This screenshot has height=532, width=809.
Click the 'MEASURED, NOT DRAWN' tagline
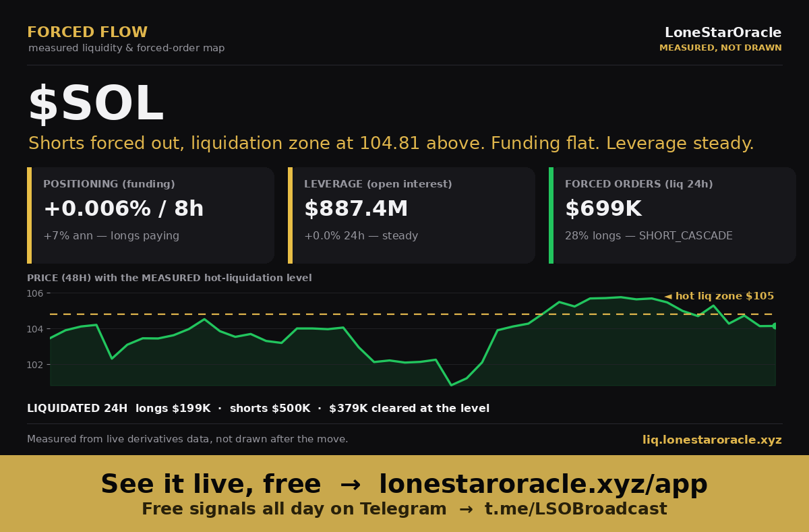coord(720,48)
